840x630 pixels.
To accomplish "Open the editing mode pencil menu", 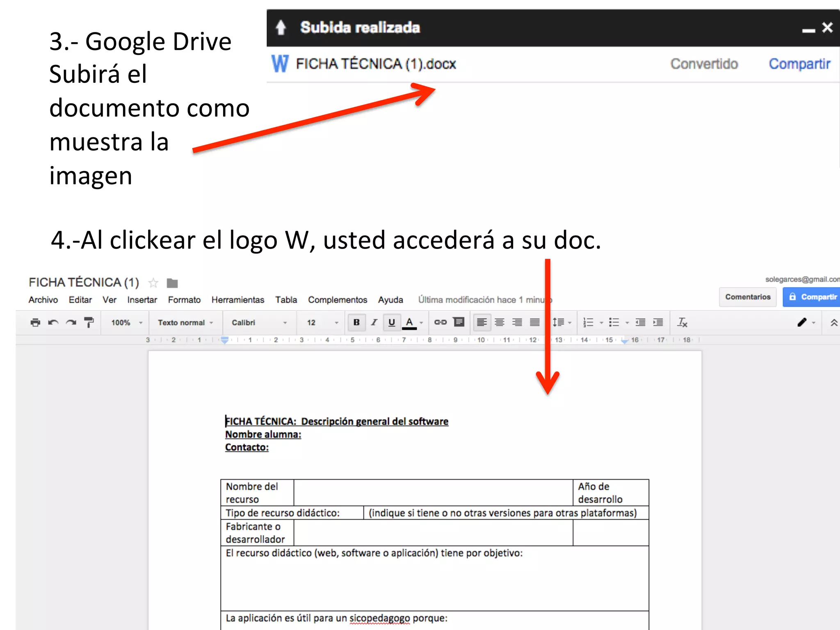I will click(806, 322).
